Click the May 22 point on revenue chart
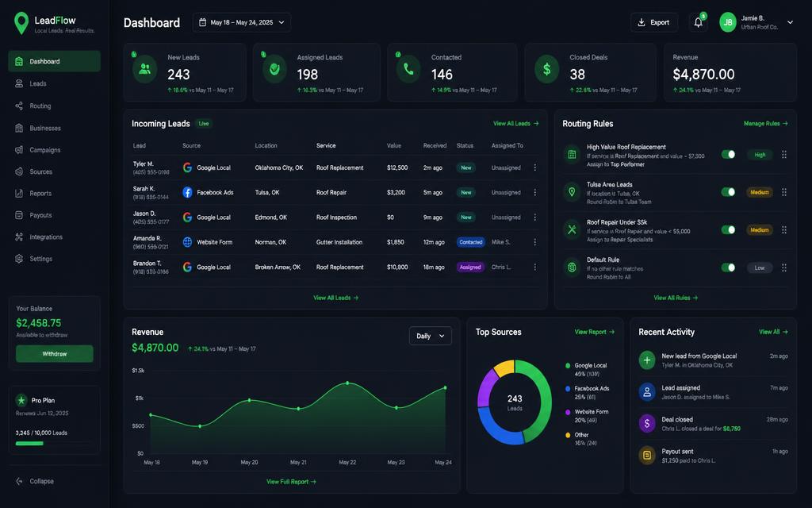Viewport: 812px width, 508px height. point(347,383)
